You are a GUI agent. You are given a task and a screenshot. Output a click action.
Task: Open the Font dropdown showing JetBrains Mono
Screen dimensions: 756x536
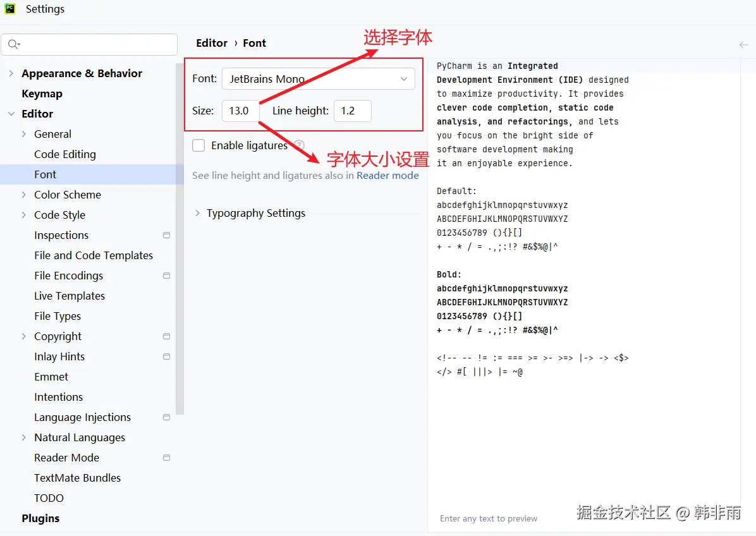[x=318, y=78]
